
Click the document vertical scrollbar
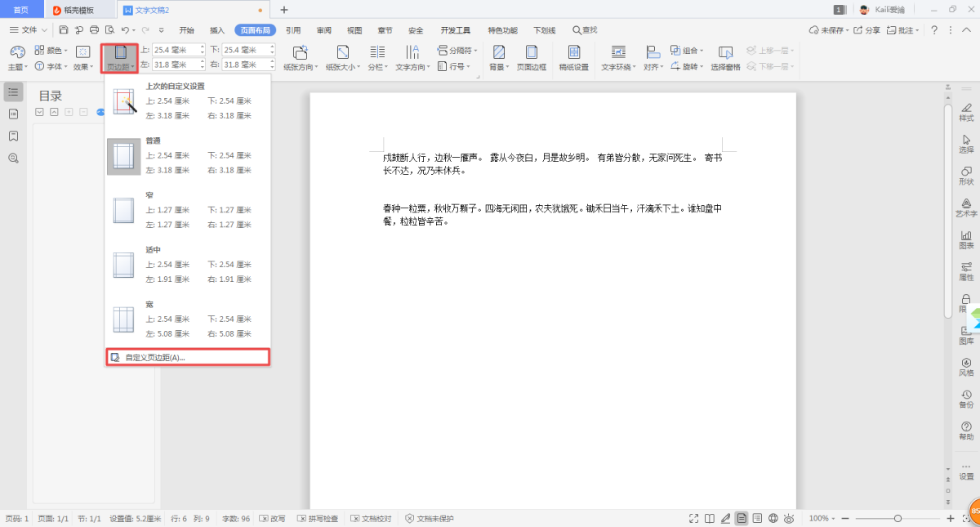[947, 210]
